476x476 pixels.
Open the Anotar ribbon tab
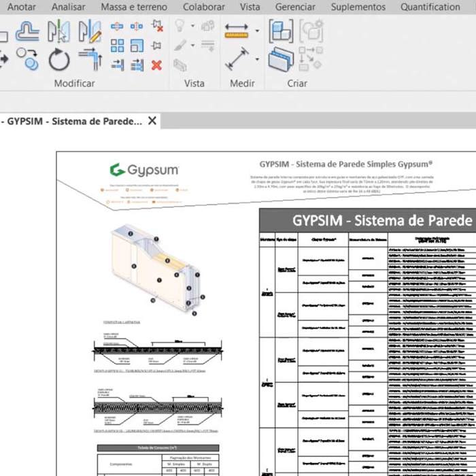click(x=21, y=7)
